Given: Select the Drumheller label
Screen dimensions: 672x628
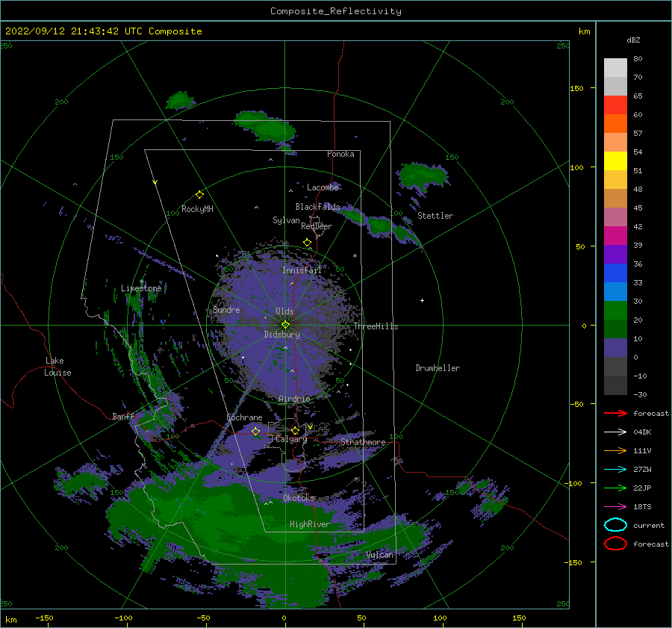Looking at the screenshot, I should [x=438, y=368].
